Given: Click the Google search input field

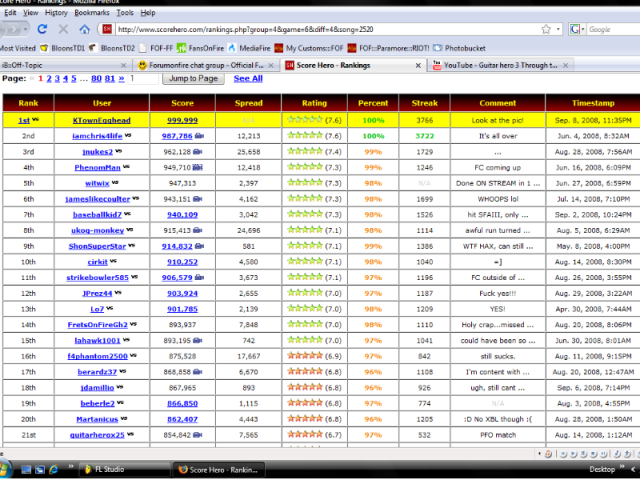Looking at the screenshot, I should click(613, 29).
